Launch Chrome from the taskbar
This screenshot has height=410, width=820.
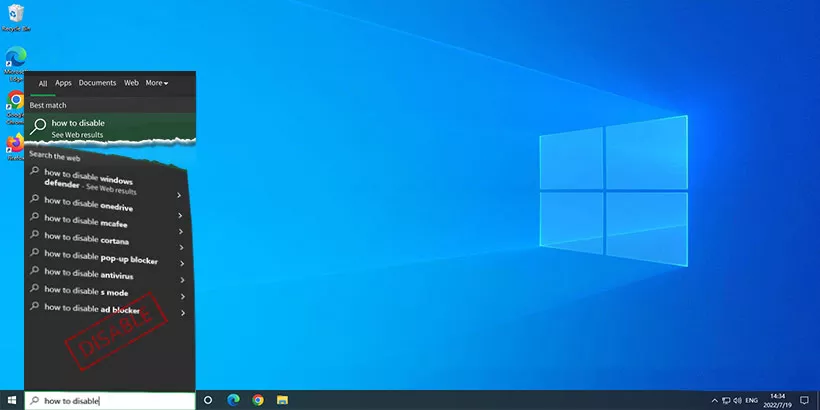(x=258, y=400)
